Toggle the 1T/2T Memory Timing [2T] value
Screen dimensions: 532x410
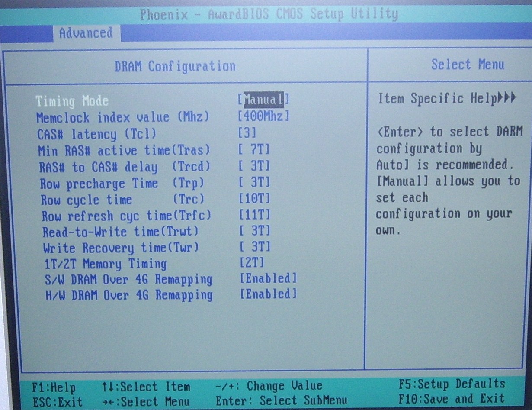coord(252,262)
